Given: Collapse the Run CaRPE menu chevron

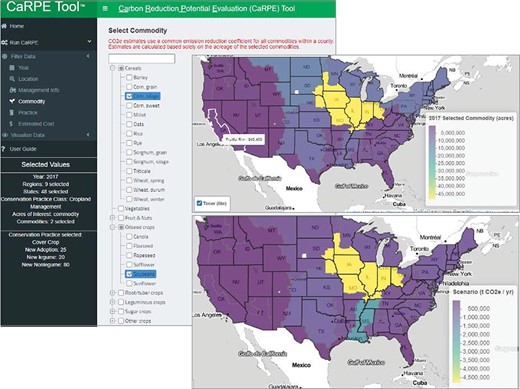Looking at the screenshot, I should click(89, 41).
